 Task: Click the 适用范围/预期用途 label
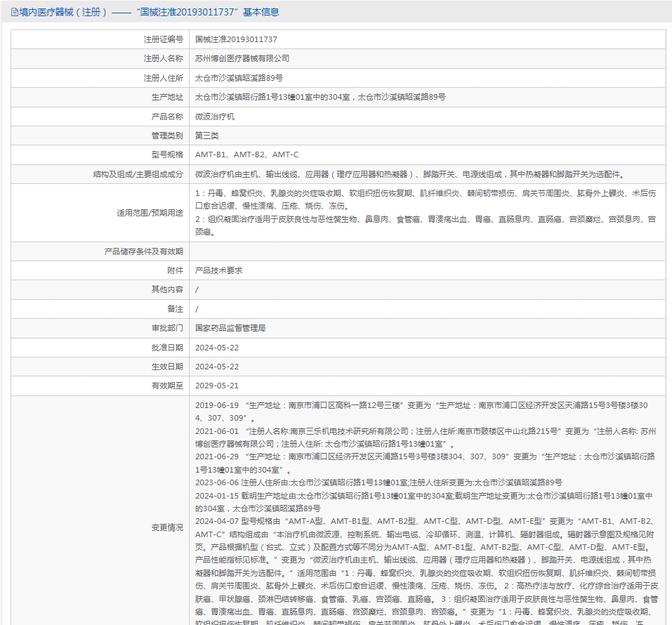[x=150, y=213]
